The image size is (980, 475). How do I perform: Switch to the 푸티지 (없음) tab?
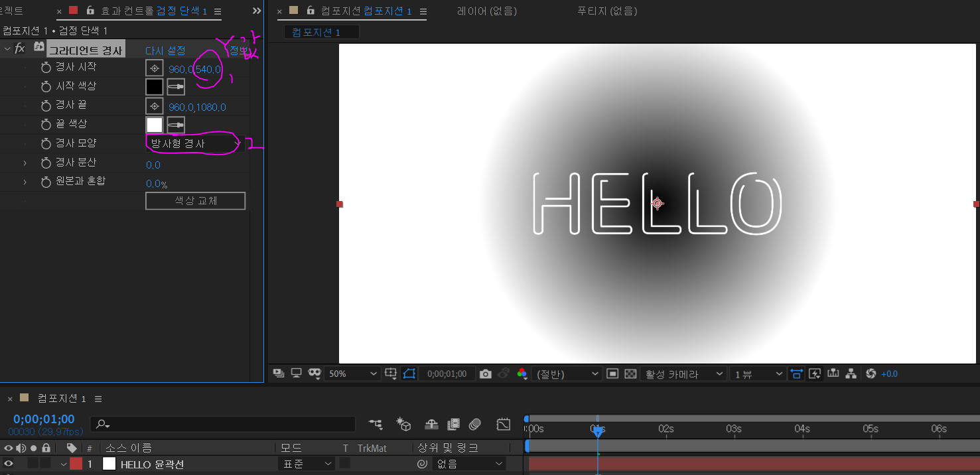607,11
